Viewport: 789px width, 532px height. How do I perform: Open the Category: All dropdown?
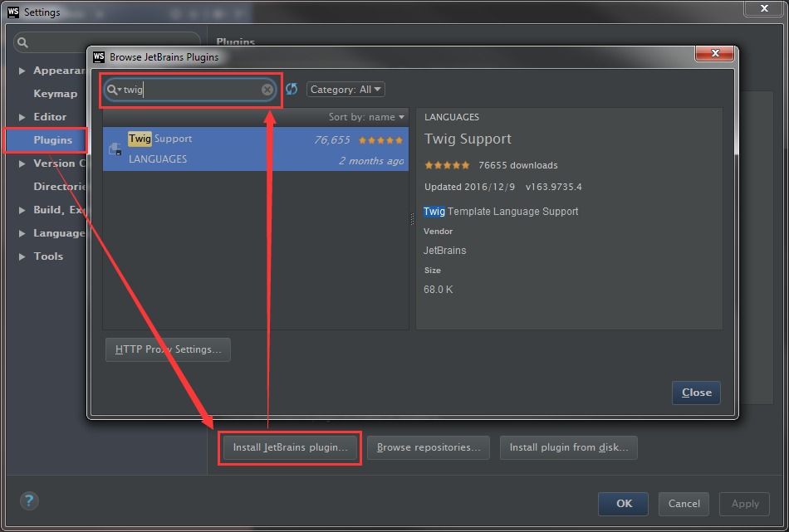345,89
